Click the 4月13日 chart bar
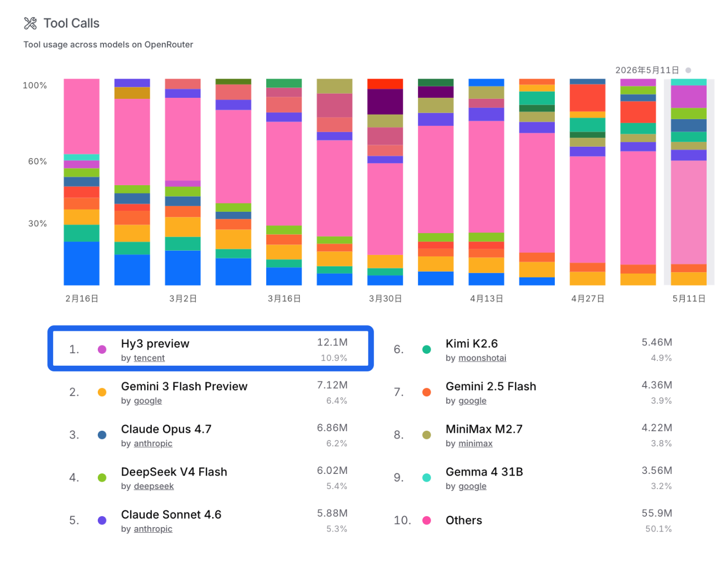 click(486, 182)
